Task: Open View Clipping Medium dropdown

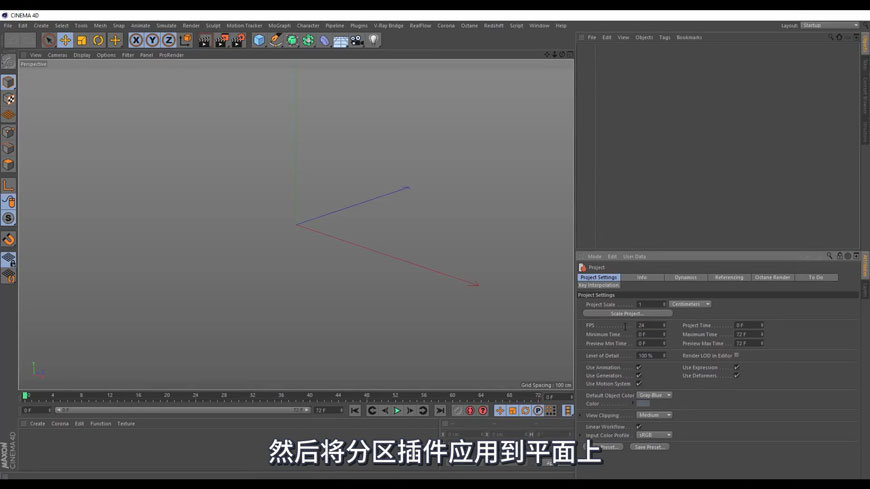Action: (x=655, y=415)
